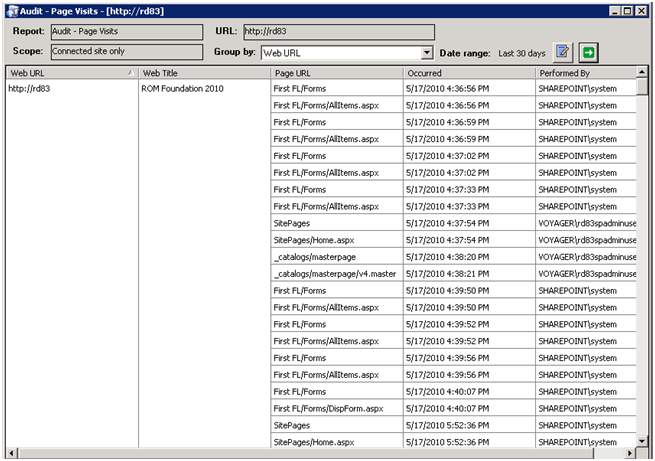Close the Audit - Page Visits window
Screen dimensions: 655x461
tap(641, 11)
